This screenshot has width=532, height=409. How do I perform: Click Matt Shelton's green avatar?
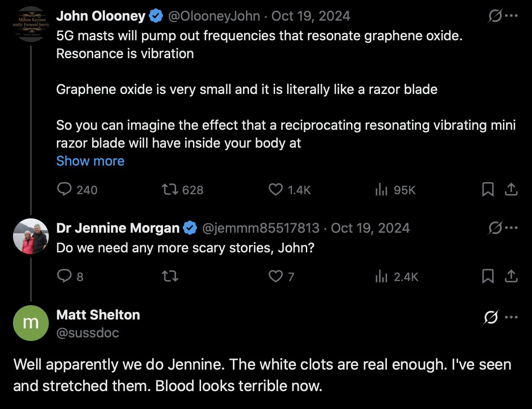pos(31,323)
